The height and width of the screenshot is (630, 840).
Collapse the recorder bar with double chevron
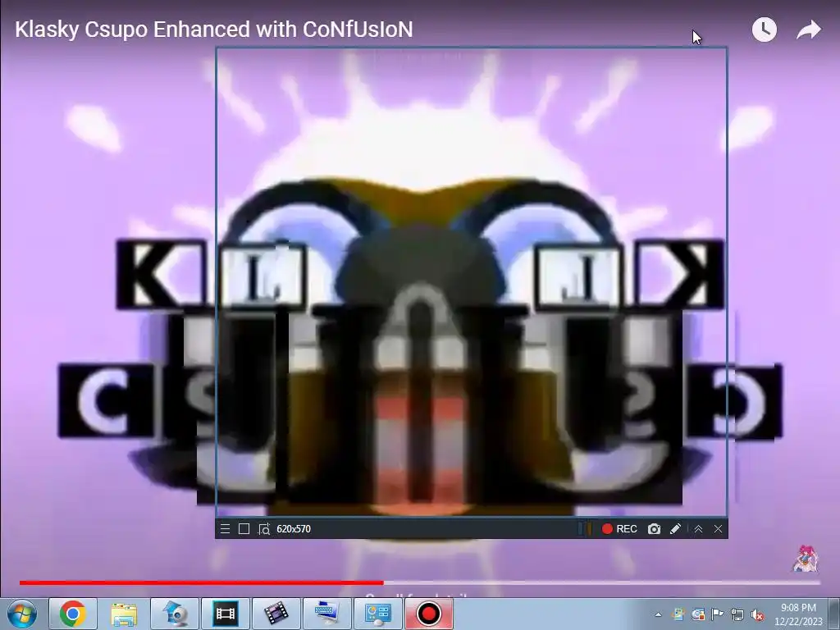(699, 529)
